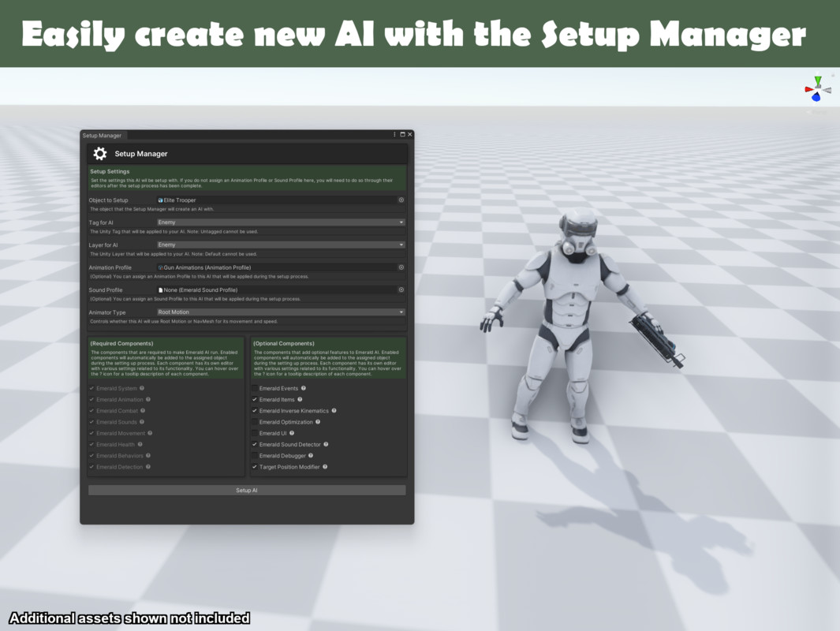Image resolution: width=840 pixels, height=631 pixels.
Task: Open the object picker for Animation Profile
Action: pos(401,267)
